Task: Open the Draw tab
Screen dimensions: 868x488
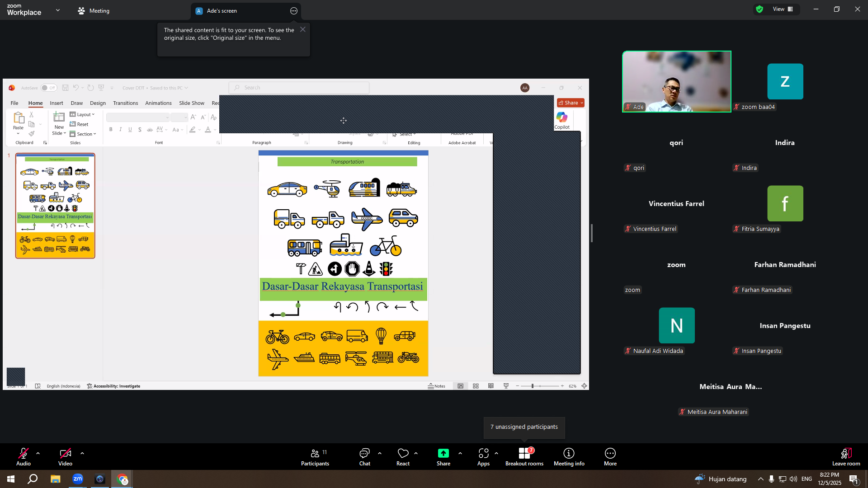Action: pyautogui.click(x=77, y=103)
